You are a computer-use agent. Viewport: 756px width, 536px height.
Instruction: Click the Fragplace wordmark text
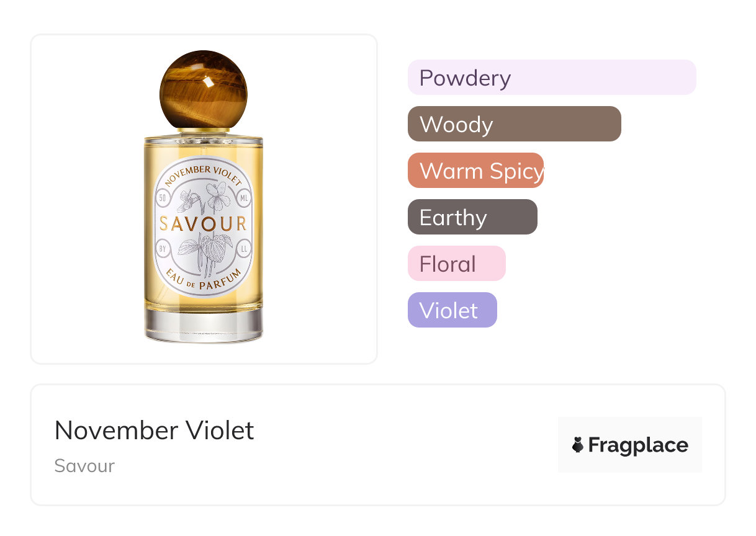pos(637,445)
